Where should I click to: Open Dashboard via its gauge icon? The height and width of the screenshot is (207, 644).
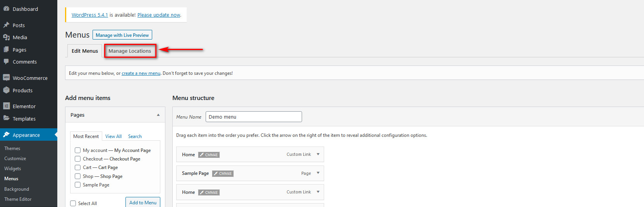click(x=6, y=9)
